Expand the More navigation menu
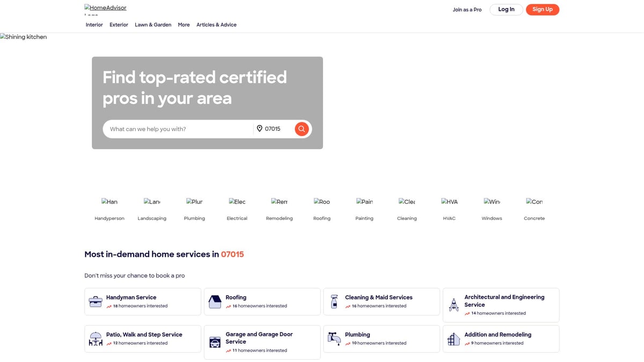The height and width of the screenshot is (362, 644). point(184,25)
